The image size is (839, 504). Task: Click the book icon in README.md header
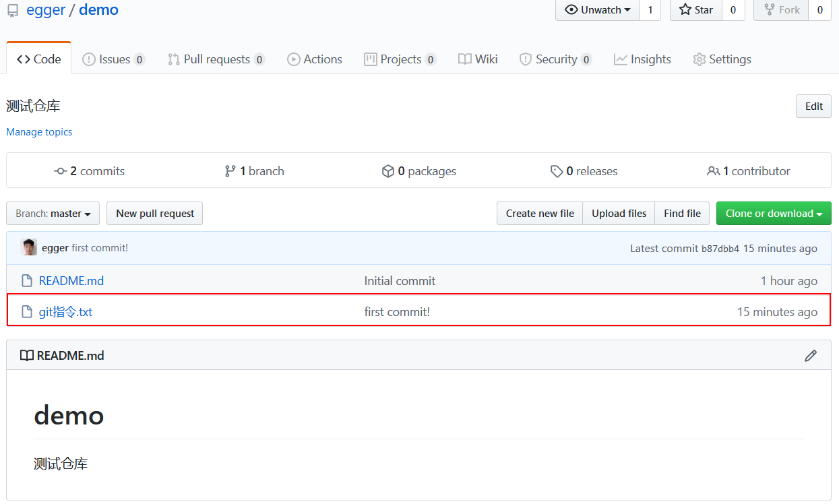27,356
